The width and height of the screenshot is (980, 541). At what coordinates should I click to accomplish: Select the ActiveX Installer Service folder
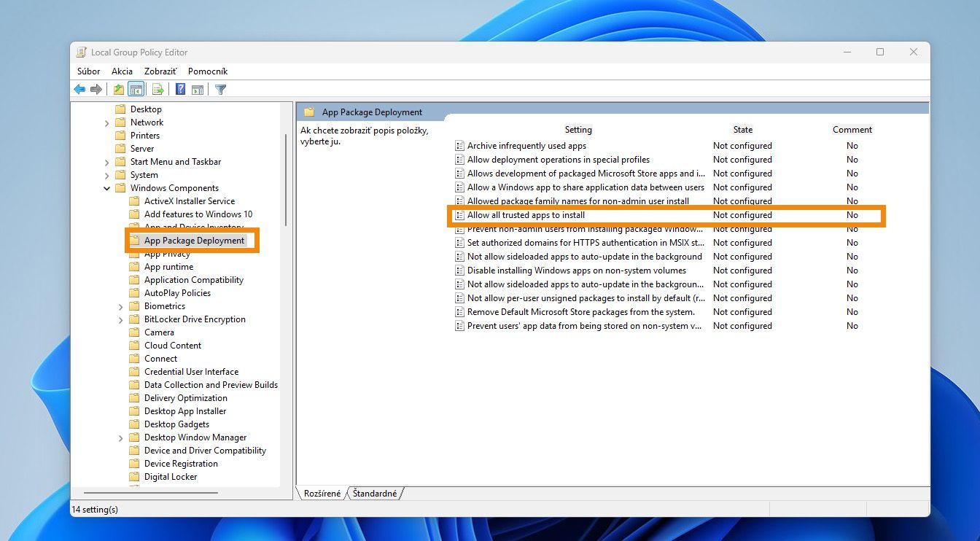point(190,201)
